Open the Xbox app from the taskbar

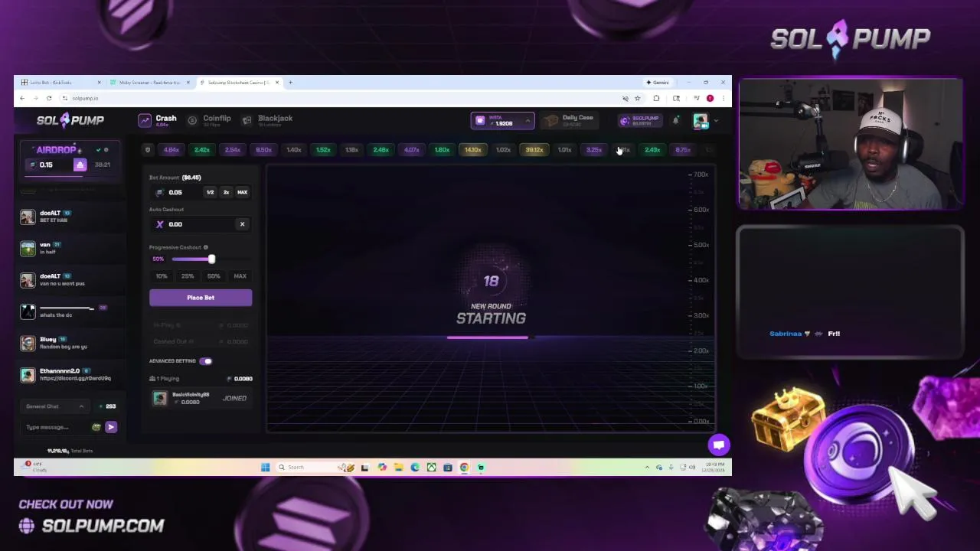coord(431,467)
